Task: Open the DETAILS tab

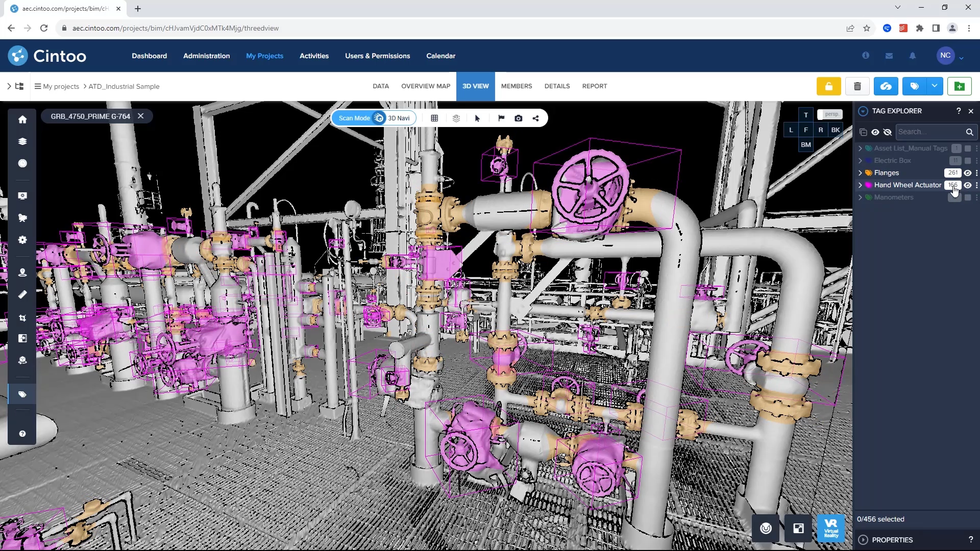Action: [557, 86]
